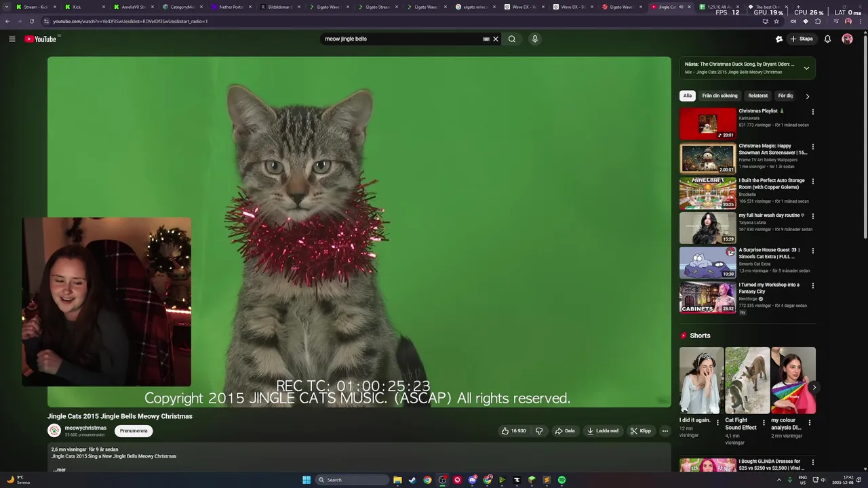Screen dimensions: 868x488
Task: Open File Explorer from the taskbar
Action: tap(397, 480)
